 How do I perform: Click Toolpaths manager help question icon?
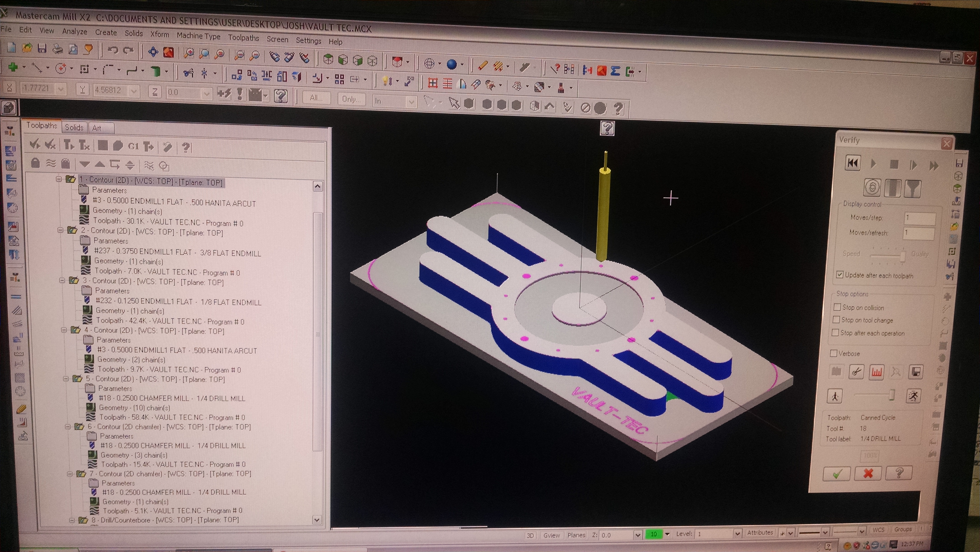186,147
